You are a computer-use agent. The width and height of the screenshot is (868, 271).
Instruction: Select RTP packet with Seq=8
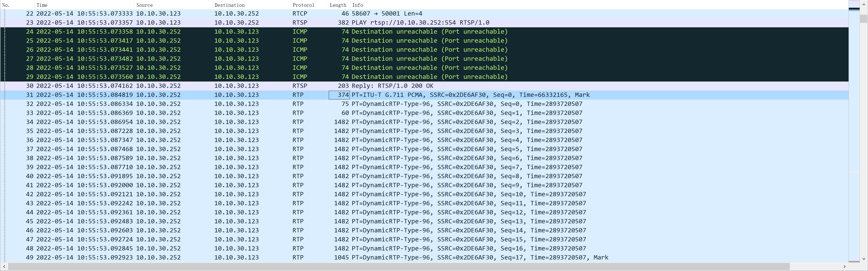coord(424,176)
